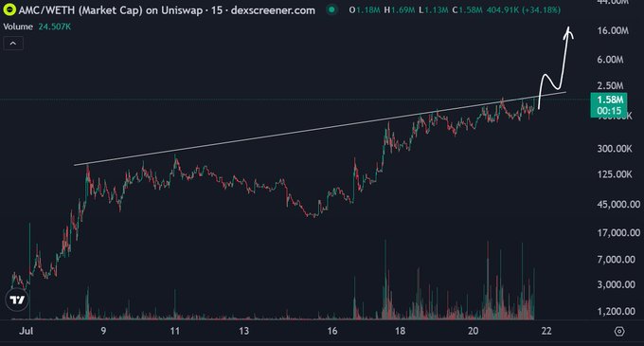
Task: Click the high value H1.69M
Action: click(399, 9)
